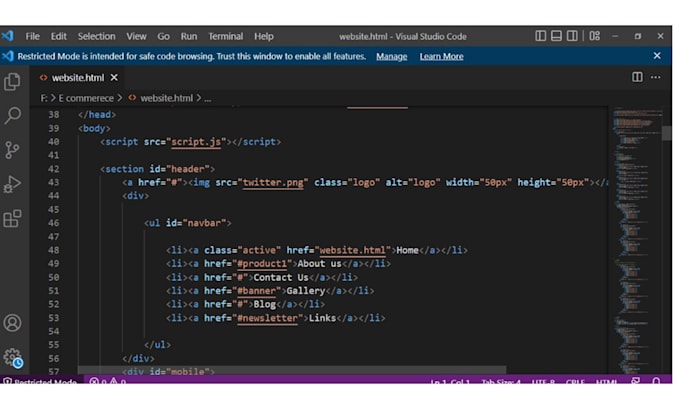Select the website.html editor tab
The width and height of the screenshot is (680, 409).
(77, 78)
